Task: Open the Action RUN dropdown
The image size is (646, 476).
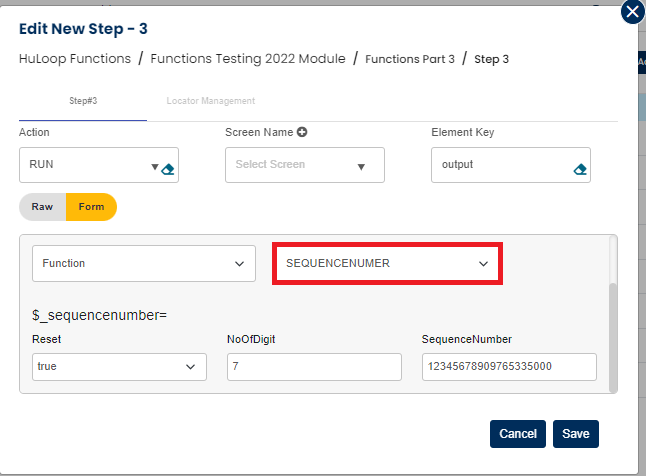Action: (x=154, y=167)
